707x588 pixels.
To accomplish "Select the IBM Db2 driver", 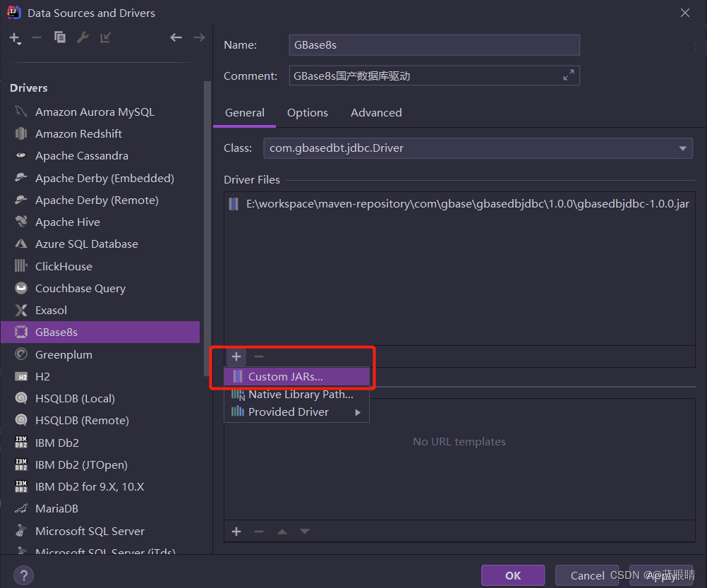I will pyautogui.click(x=100, y=443).
